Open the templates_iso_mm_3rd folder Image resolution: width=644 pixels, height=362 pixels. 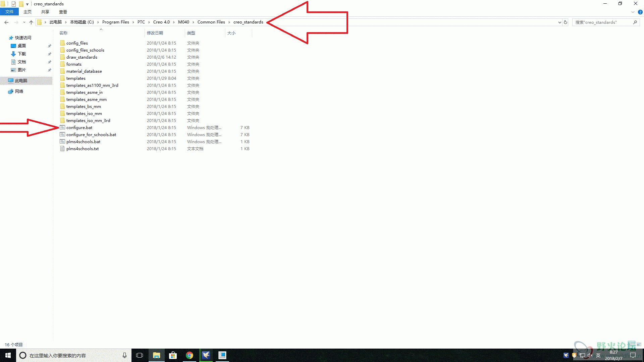pos(88,120)
